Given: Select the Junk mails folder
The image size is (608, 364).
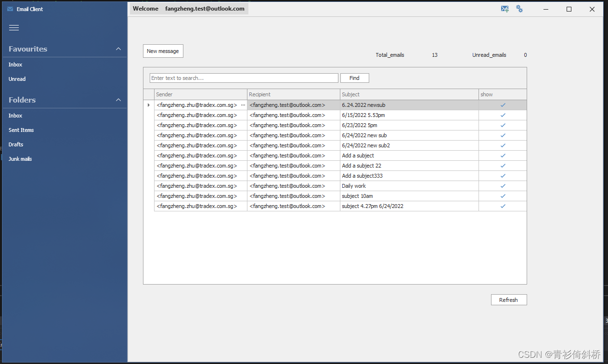Looking at the screenshot, I should click(x=20, y=158).
